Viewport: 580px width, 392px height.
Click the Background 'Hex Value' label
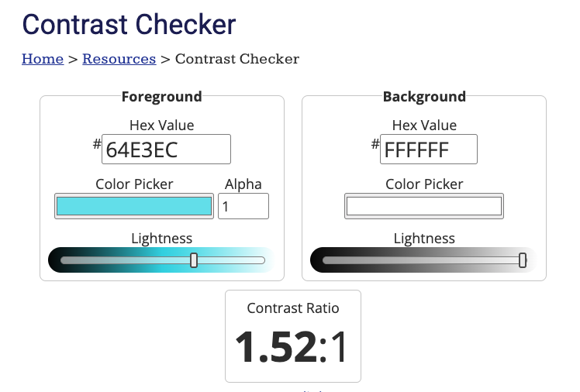(x=424, y=125)
